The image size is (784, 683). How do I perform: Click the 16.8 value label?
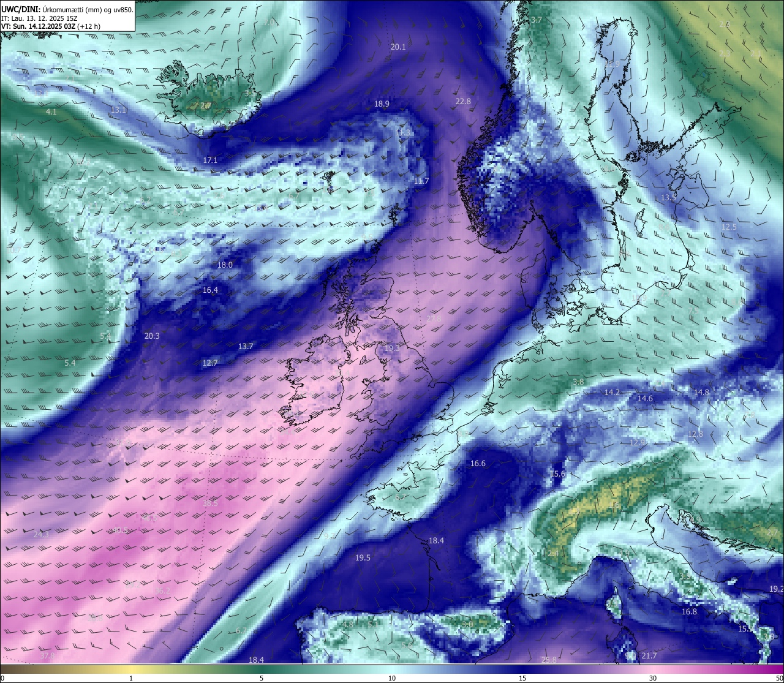click(689, 612)
